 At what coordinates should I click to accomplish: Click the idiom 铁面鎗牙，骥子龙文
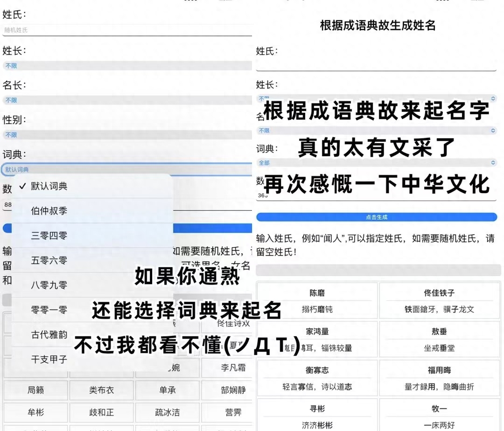439,309
